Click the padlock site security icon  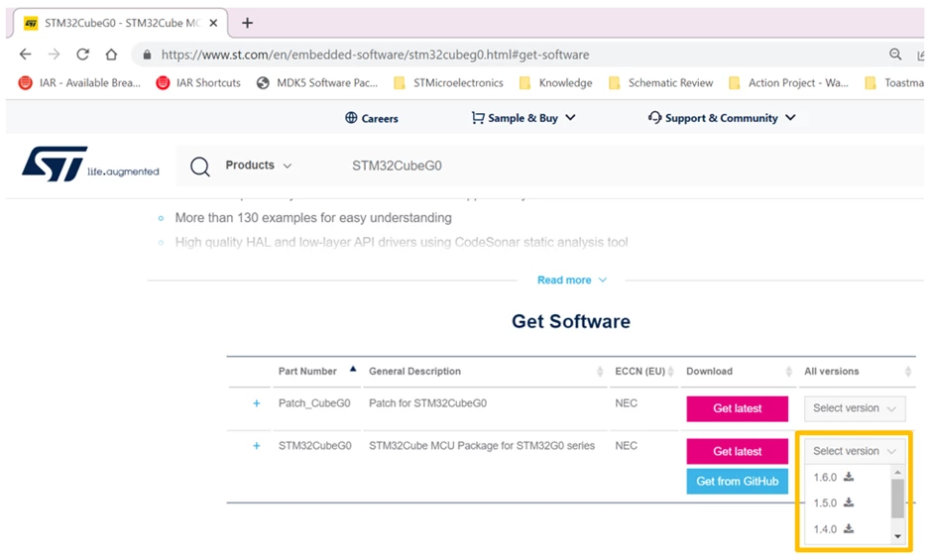click(x=147, y=55)
